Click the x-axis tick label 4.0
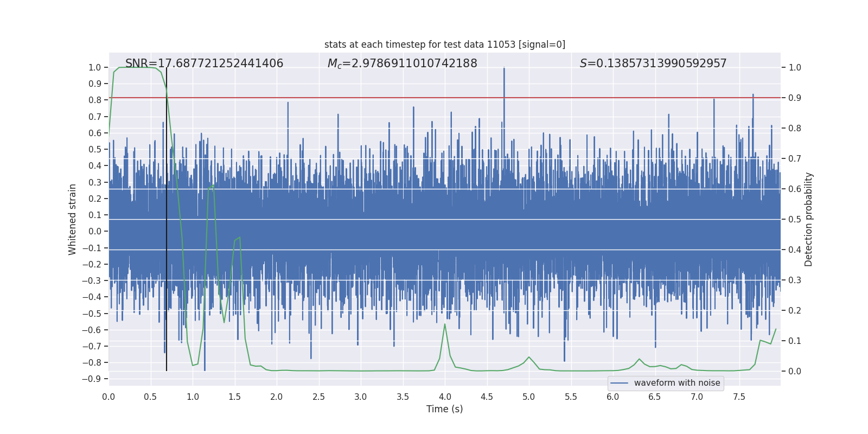The width and height of the screenshot is (868, 434). (x=445, y=397)
